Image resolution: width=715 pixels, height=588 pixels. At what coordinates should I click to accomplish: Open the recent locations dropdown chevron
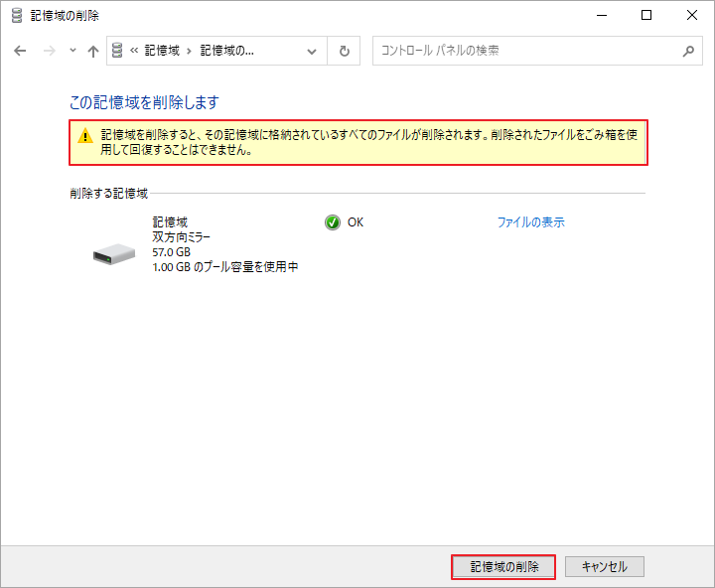coord(72,51)
